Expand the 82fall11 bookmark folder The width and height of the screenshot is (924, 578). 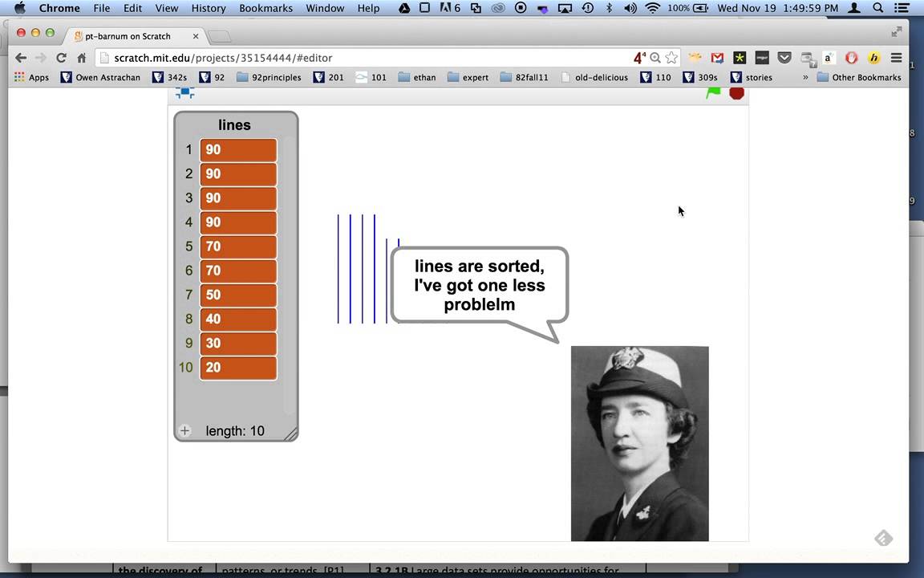[x=524, y=77]
